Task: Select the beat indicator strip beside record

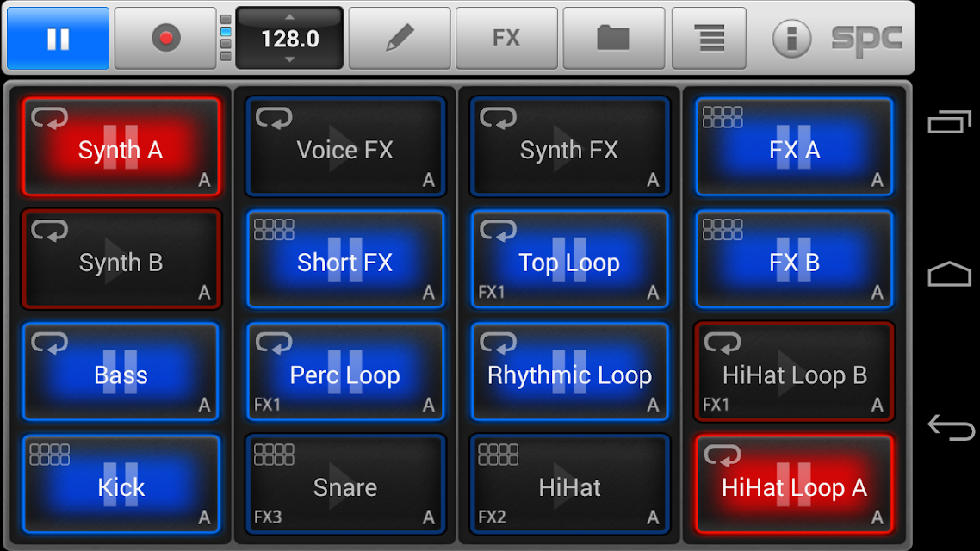Action: (x=226, y=39)
